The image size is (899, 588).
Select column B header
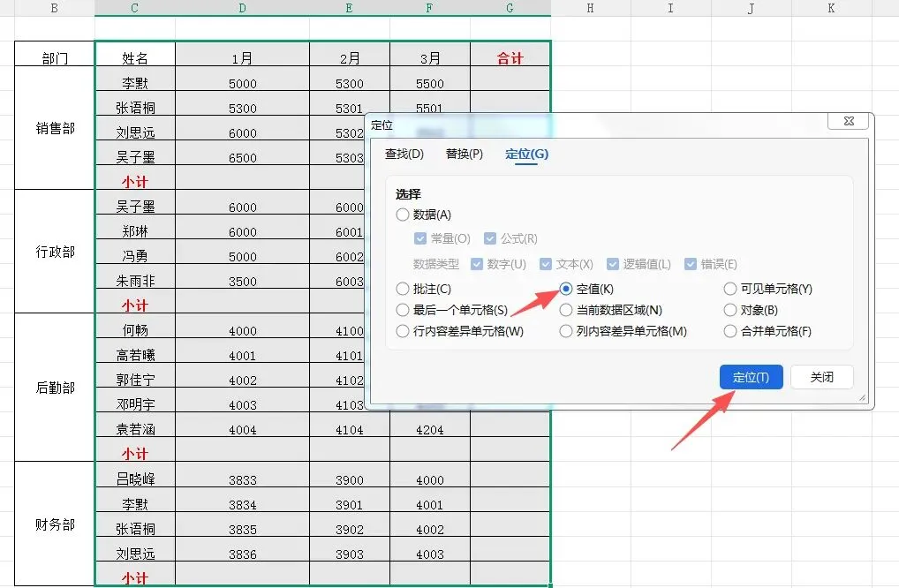(x=55, y=8)
